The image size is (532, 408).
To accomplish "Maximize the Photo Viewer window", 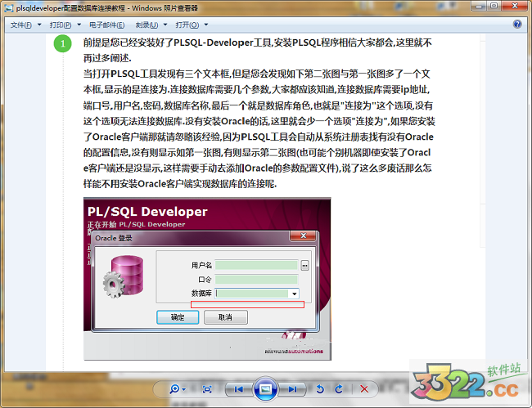I will pyautogui.click(x=494, y=6).
